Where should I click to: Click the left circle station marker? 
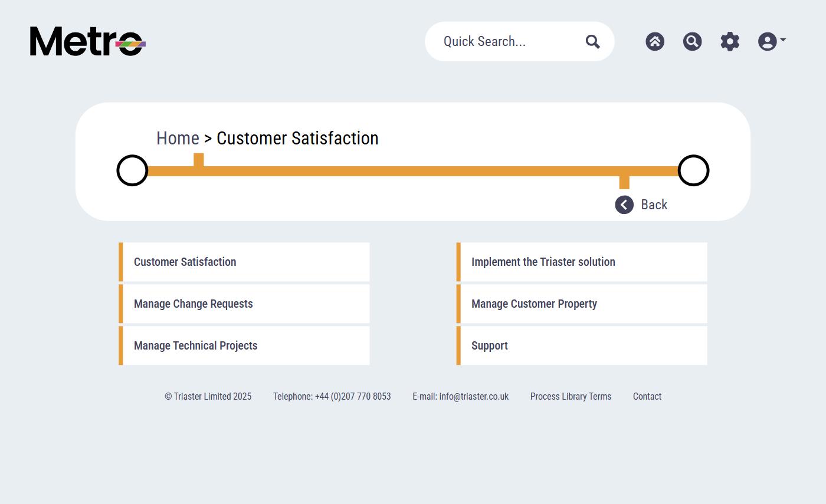pyautogui.click(x=132, y=170)
